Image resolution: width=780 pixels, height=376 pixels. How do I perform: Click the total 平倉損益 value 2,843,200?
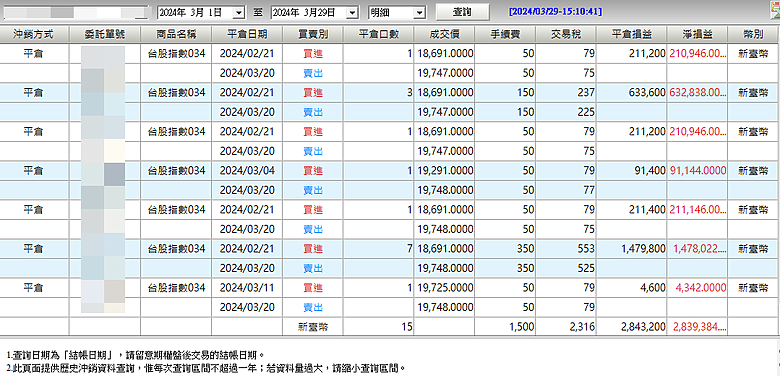(632, 327)
